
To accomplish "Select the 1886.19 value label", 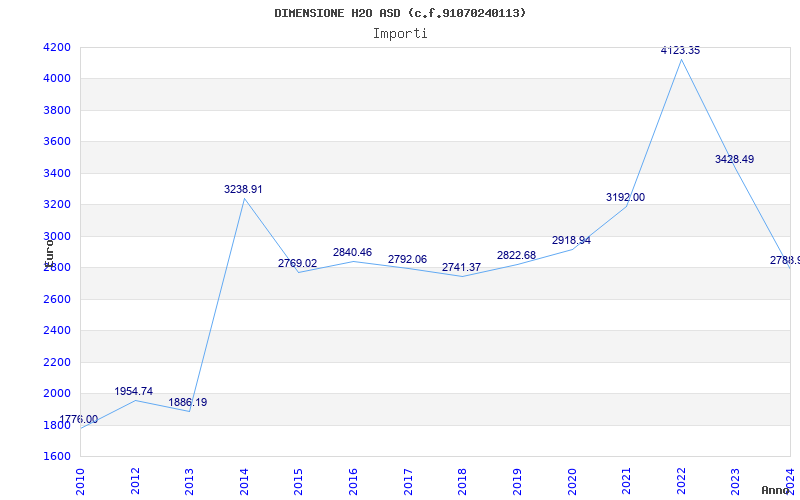I will (188, 402).
